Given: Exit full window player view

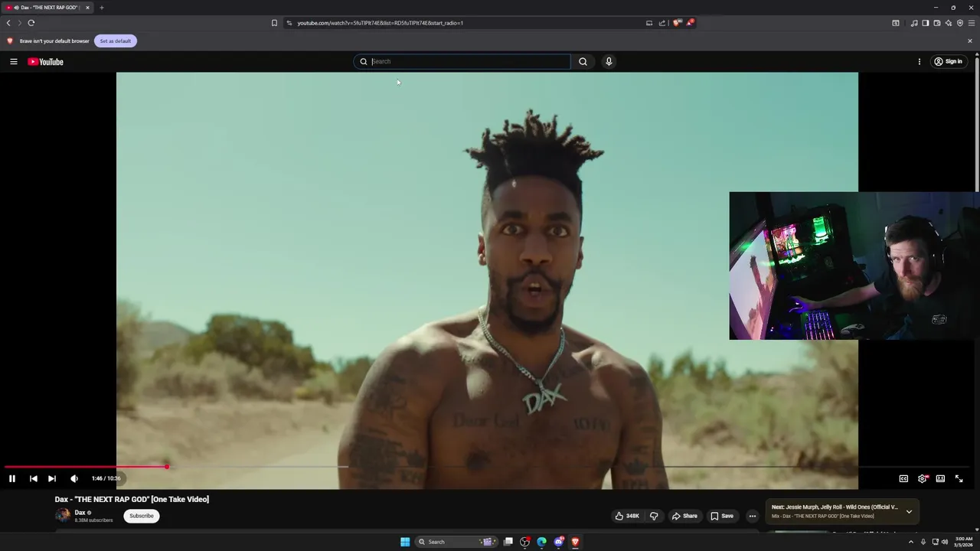Looking at the screenshot, I should pos(959,478).
